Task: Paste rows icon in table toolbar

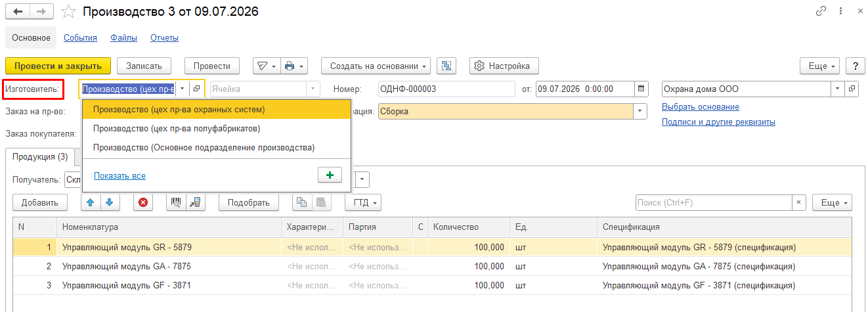Action: (320, 202)
